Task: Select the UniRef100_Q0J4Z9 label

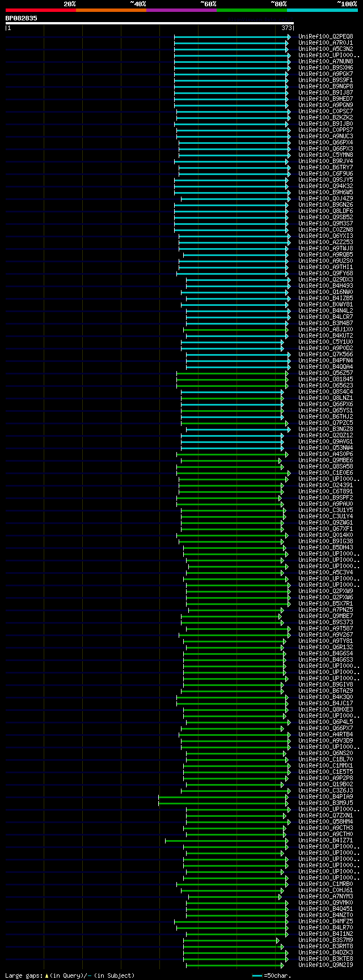Action: pos(326,199)
